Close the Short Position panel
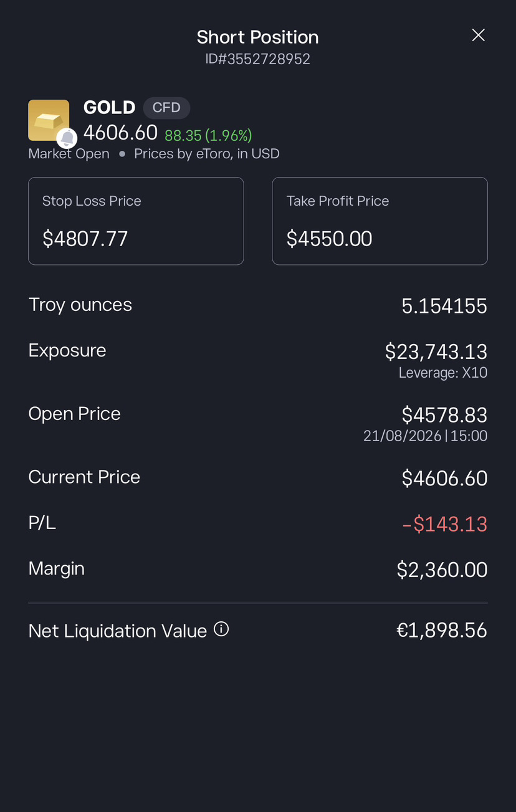 [478, 36]
